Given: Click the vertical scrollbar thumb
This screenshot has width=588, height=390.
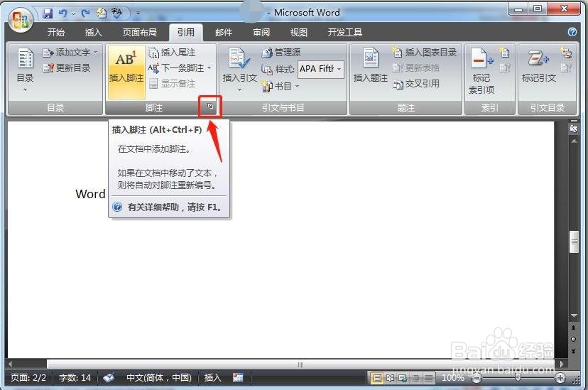Looking at the screenshot, I should click(x=574, y=242).
